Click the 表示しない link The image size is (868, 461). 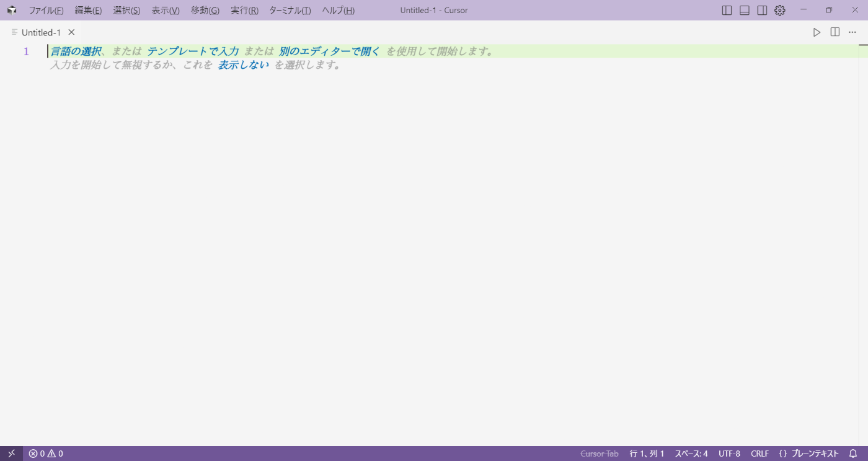coord(242,65)
